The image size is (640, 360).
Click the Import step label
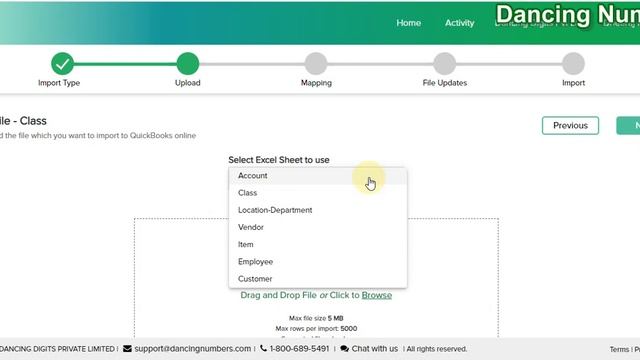click(573, 83)
